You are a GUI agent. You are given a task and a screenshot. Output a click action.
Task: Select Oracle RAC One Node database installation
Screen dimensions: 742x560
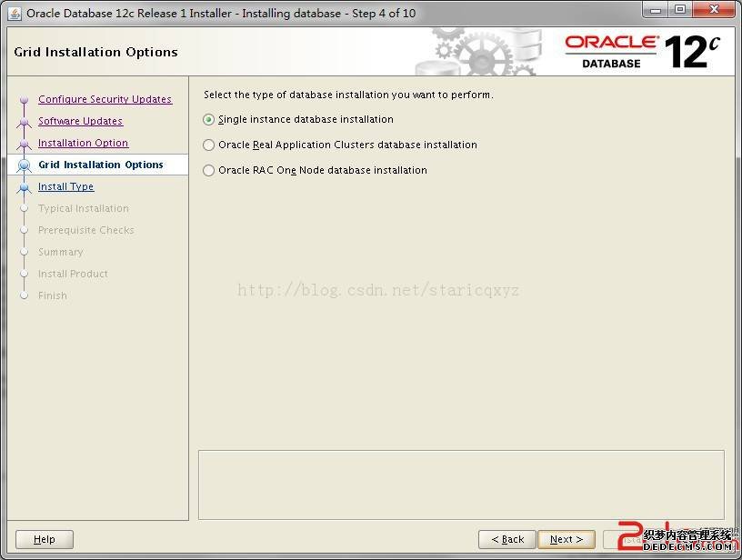[209, 171]
